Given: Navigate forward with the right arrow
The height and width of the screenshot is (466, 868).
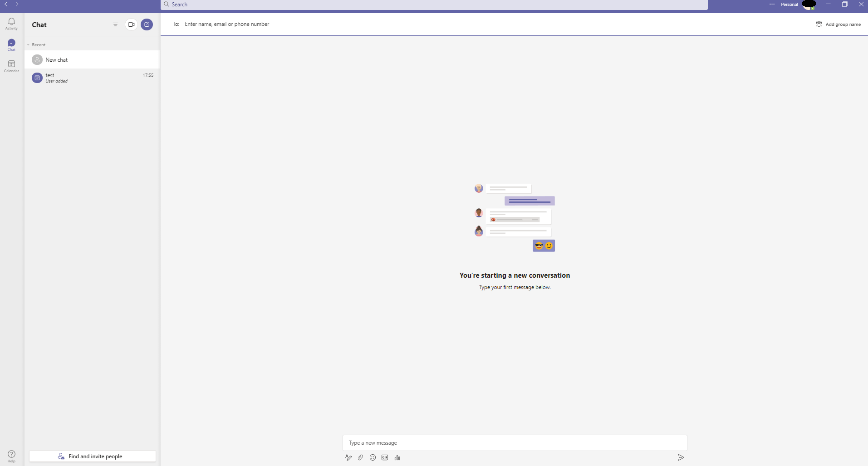Looking at the screenshot, I should [x=17, y=4].
